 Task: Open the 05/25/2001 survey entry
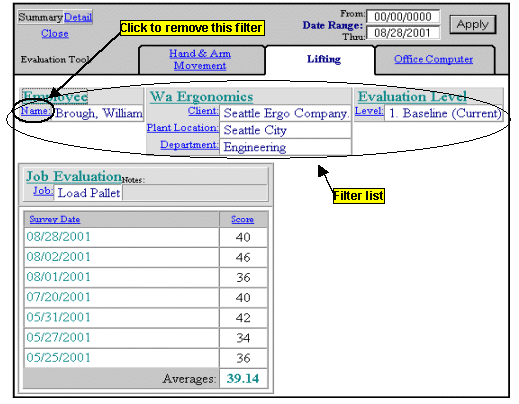pyautogui.click(x=59, y=358)
